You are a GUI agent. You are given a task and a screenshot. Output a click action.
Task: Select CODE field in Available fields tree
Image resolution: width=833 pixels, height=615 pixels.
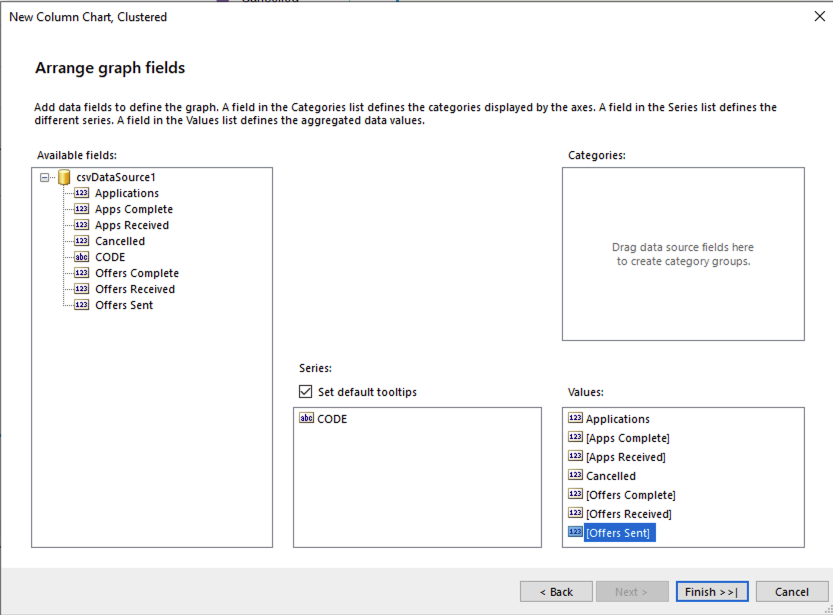pos(110,257)
